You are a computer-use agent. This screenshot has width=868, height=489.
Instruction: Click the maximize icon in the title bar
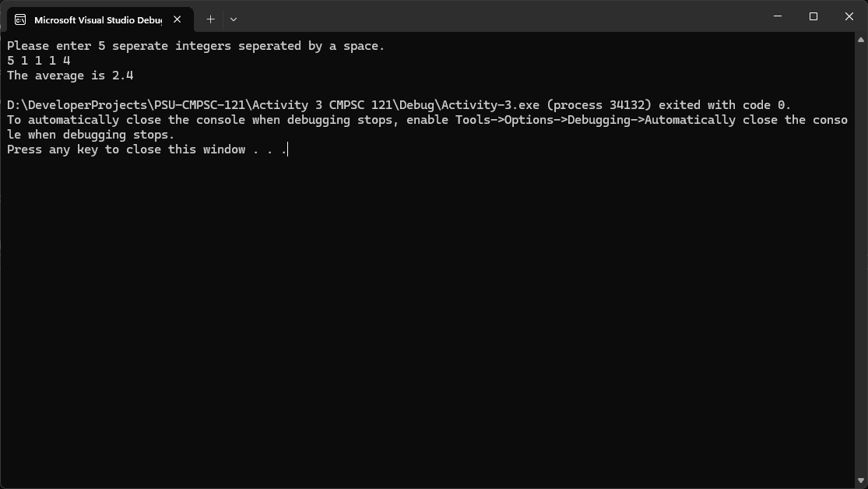[x=813, y=16]
